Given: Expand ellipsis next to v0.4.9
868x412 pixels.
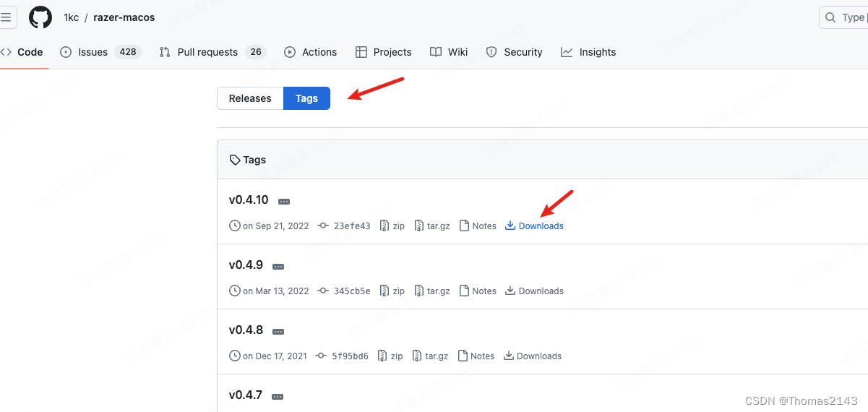Looking at the screenshot, I should [x=278, y=267].
